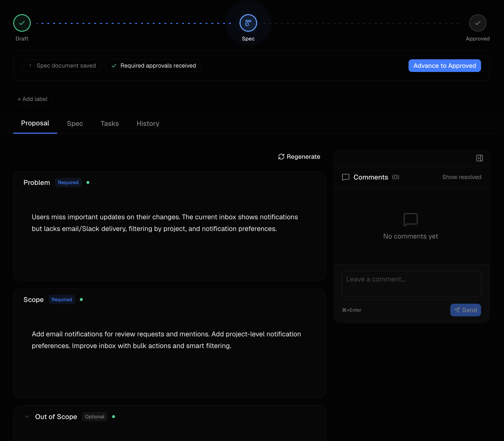This screenshot has height=441, width=504.
Task: Click the Add label button
Action: coord(32,99)
